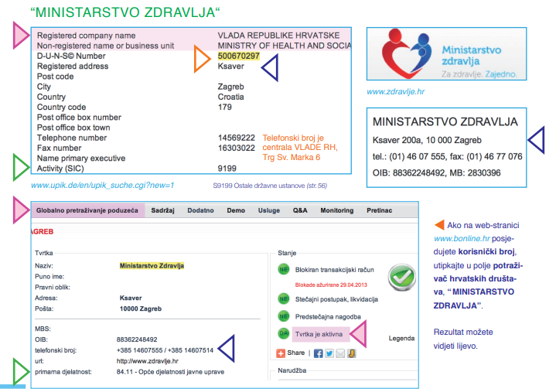The height and width of the screenshot is (392, 556).
Task: Open the www.bonline.hr link
Action: coord(462,239)
